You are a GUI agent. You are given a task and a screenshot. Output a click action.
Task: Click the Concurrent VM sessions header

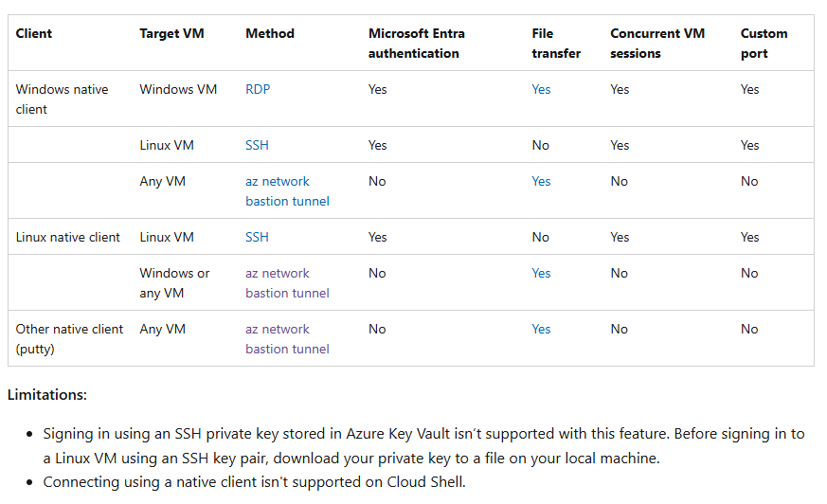[657, 43]
